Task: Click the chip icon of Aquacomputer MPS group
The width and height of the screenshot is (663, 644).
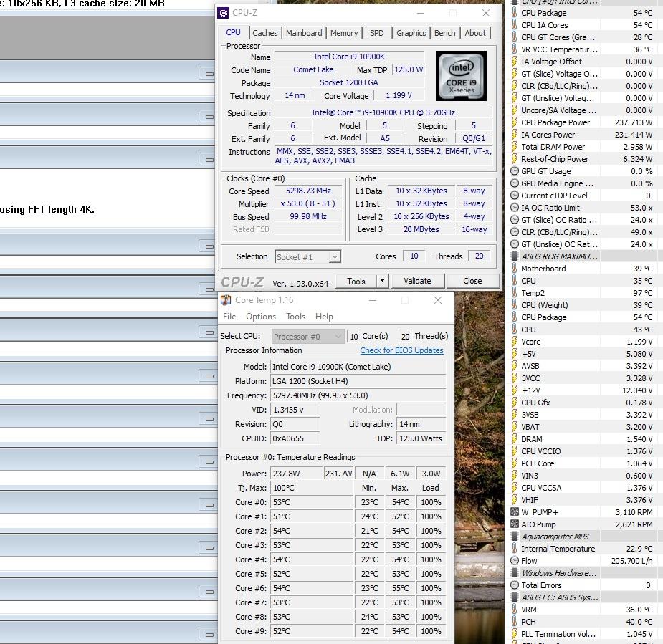Action: click(x=514, y=537)
